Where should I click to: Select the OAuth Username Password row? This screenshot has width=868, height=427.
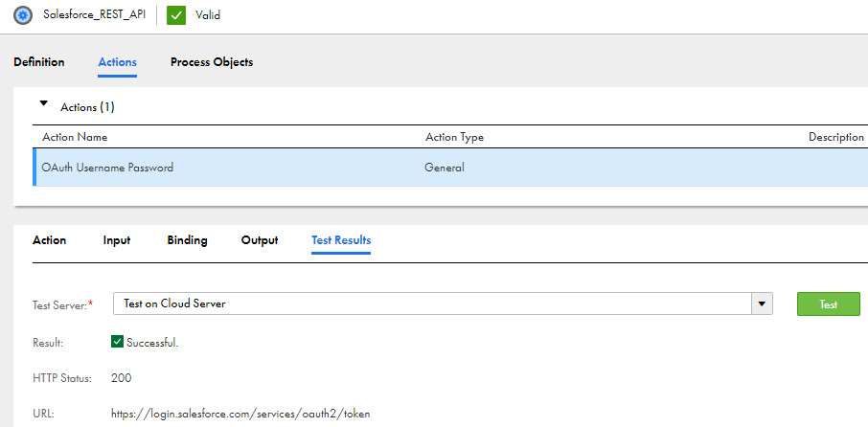pyautogui.click(x=450, y=167)
